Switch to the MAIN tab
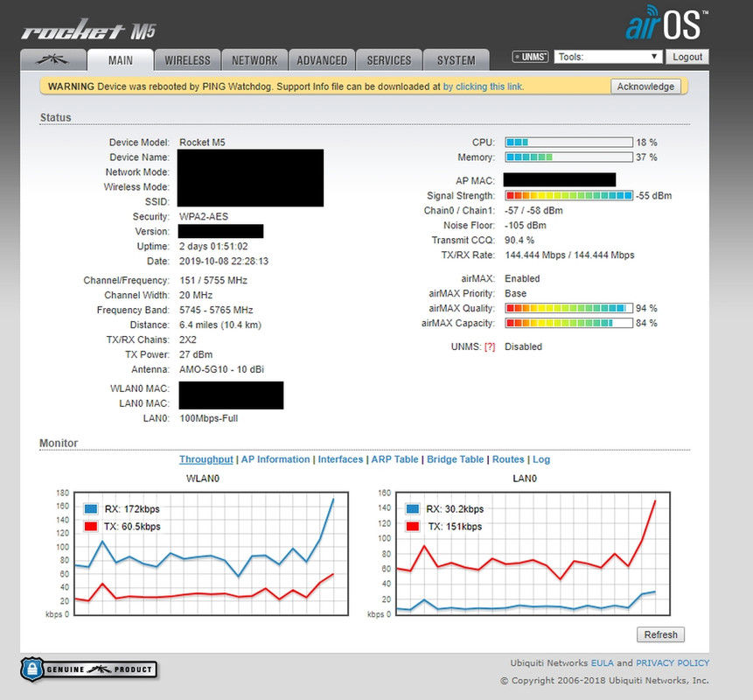This screenshot has width=753, height=700. (120, 60)
